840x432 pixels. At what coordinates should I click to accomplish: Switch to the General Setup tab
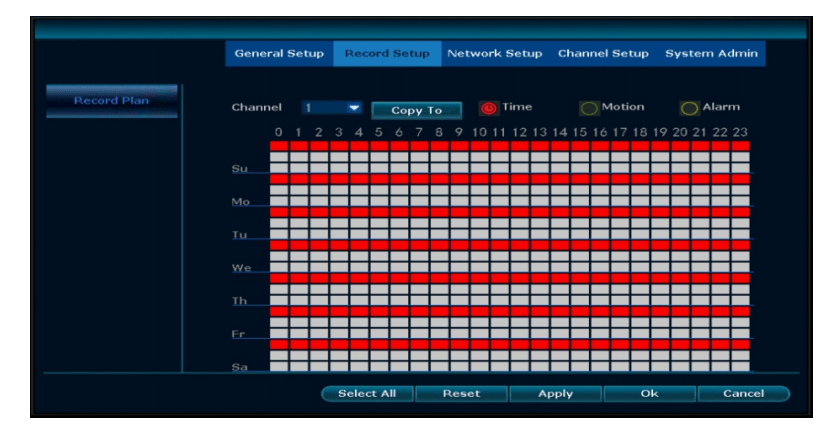coord(278,54)
